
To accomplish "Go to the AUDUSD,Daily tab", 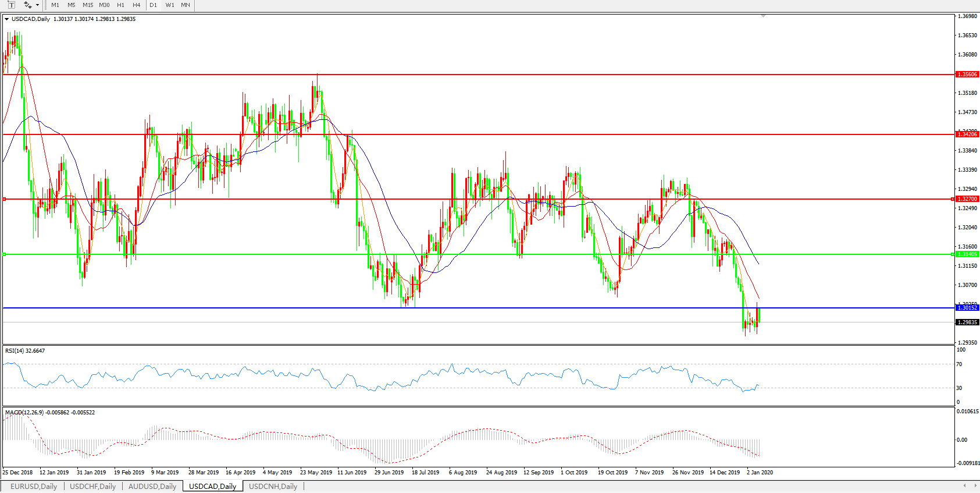I will click(152, 487).
